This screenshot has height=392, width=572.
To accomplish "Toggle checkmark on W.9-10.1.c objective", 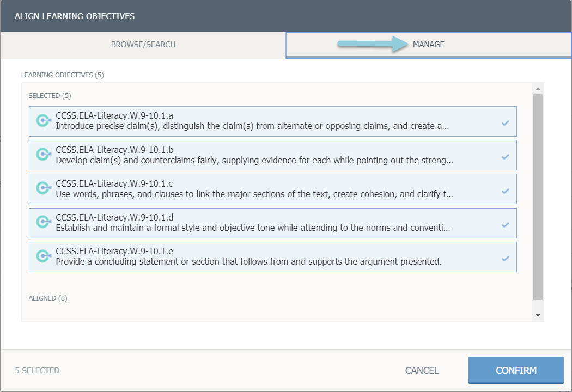I will coord(505,191).
